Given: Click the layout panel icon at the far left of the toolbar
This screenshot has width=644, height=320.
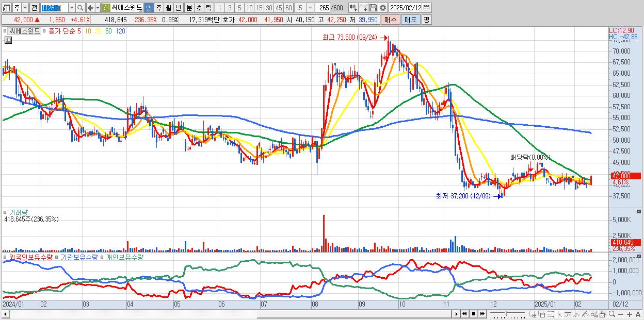Looking at the screenshot, I should (x=6, y=8).
